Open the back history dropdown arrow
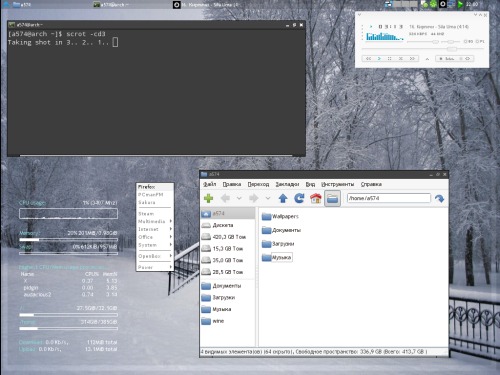The height and width of the screenshot is (375, 500). tap(239, 198)
